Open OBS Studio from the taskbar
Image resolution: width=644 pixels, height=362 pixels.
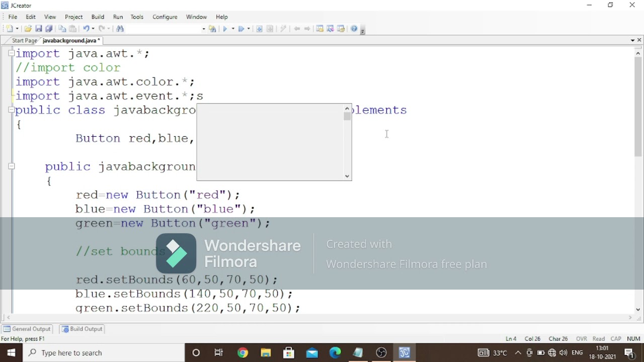[381, 353]
